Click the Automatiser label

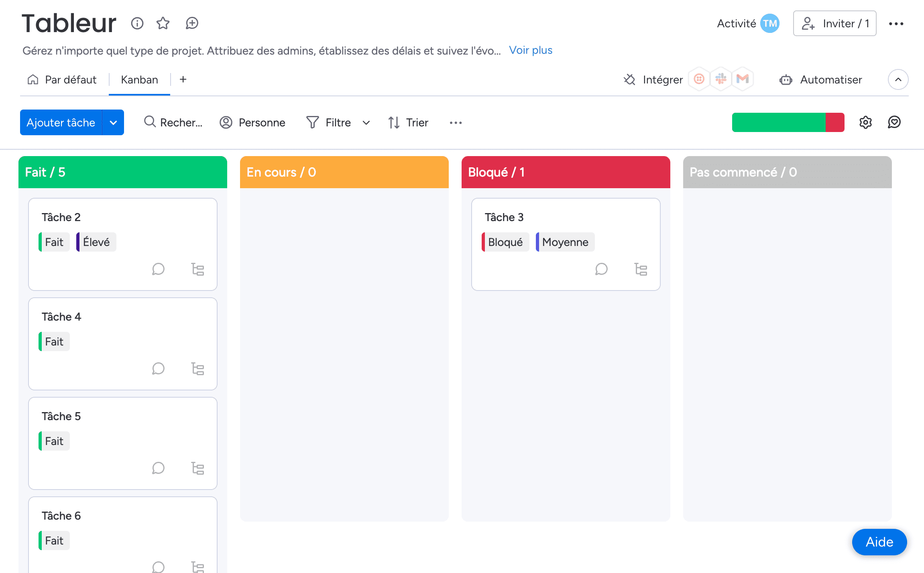coord(831,79)
